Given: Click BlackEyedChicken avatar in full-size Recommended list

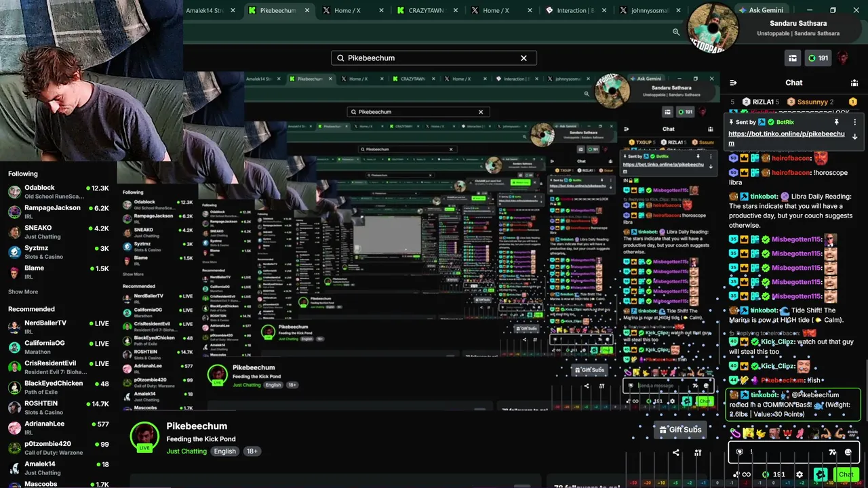Looking at the screenshot, I should point(14,388).
